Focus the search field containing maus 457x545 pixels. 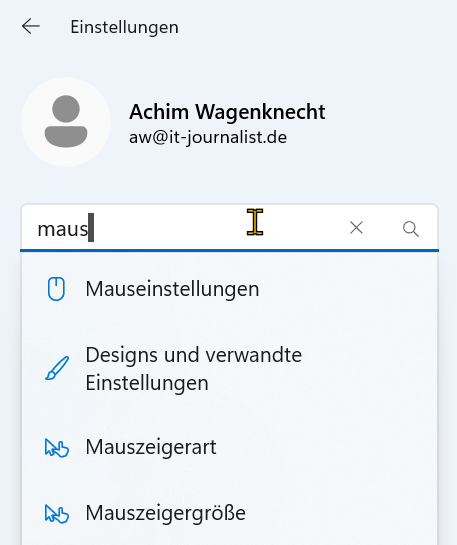pos(229,228)
